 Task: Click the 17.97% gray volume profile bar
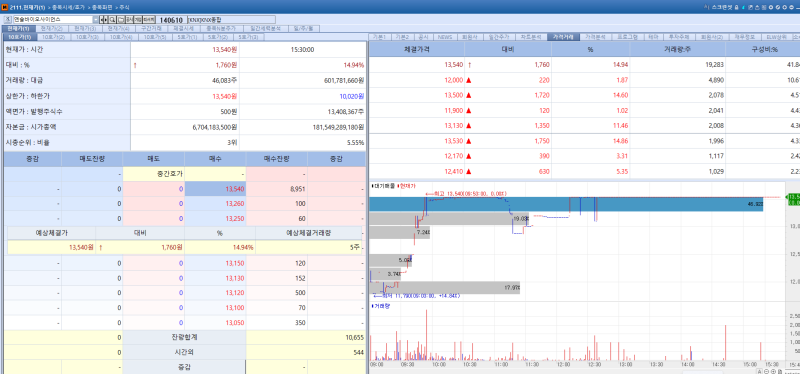click(x=444, y=287)
